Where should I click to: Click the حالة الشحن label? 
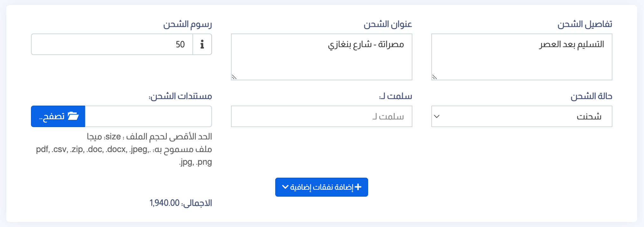(591, 96)
